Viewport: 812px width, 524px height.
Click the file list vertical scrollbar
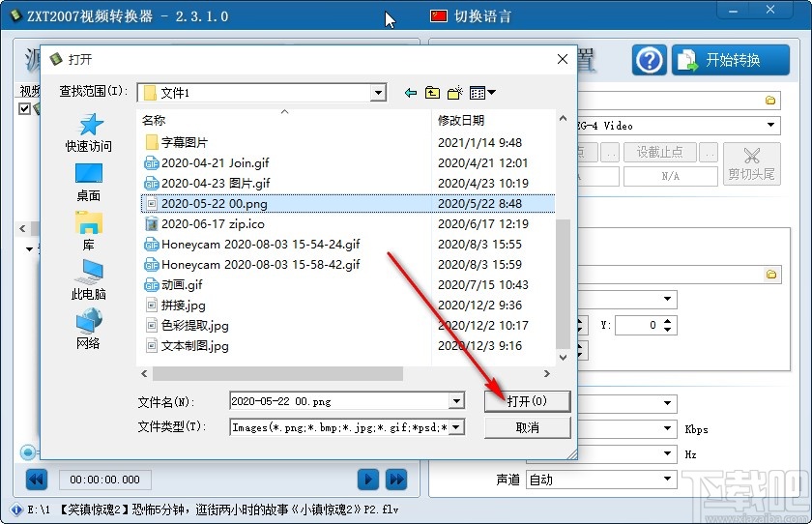pyautogui.click(x=563, y=282)
